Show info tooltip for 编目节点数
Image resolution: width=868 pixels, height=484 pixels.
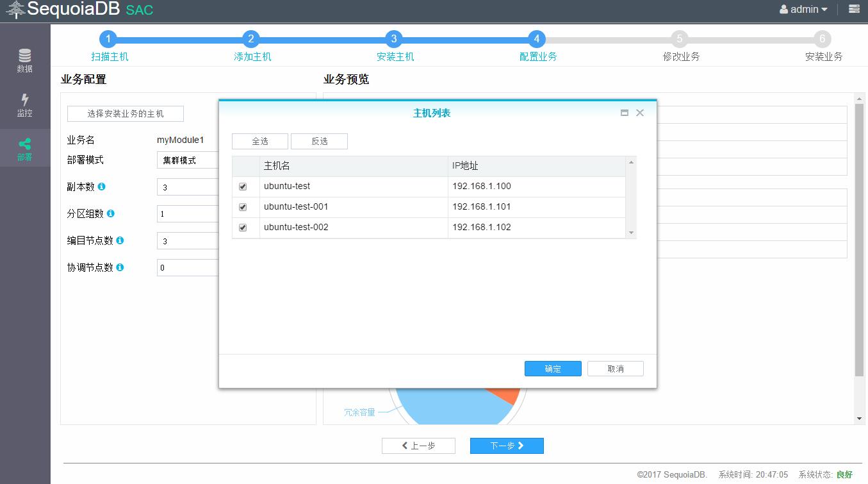point(120,240)
